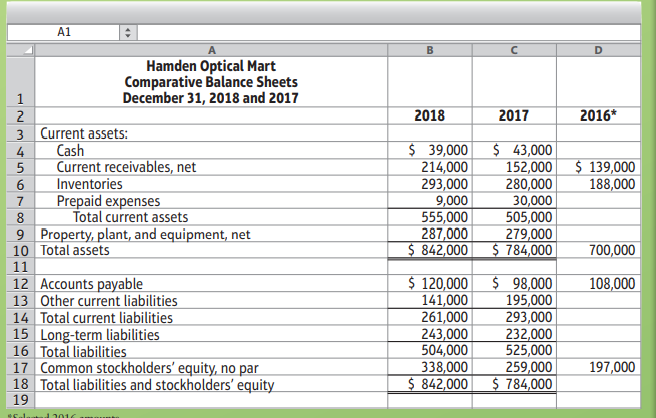Screen dimensions: 656x418
Task: Click the 2017 year heading cell
Action: pyautogui.click(x=514, y=116)
